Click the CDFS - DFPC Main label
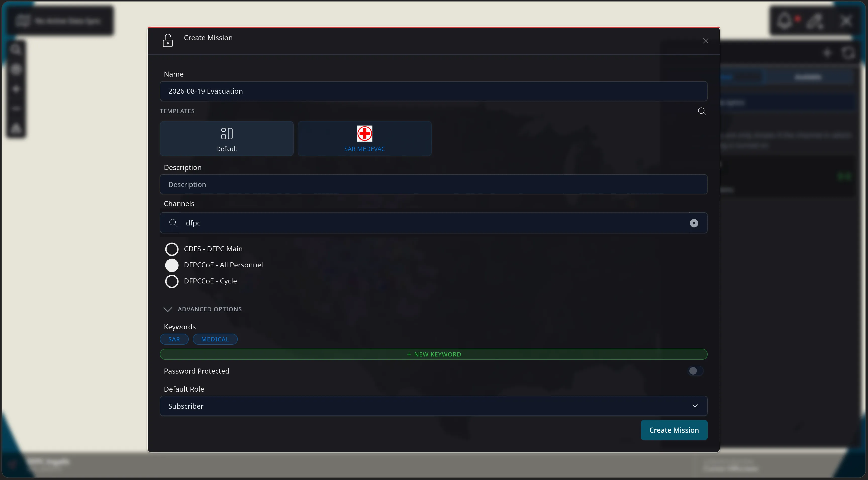Screen dimensions: 868x480 point(213,249)
